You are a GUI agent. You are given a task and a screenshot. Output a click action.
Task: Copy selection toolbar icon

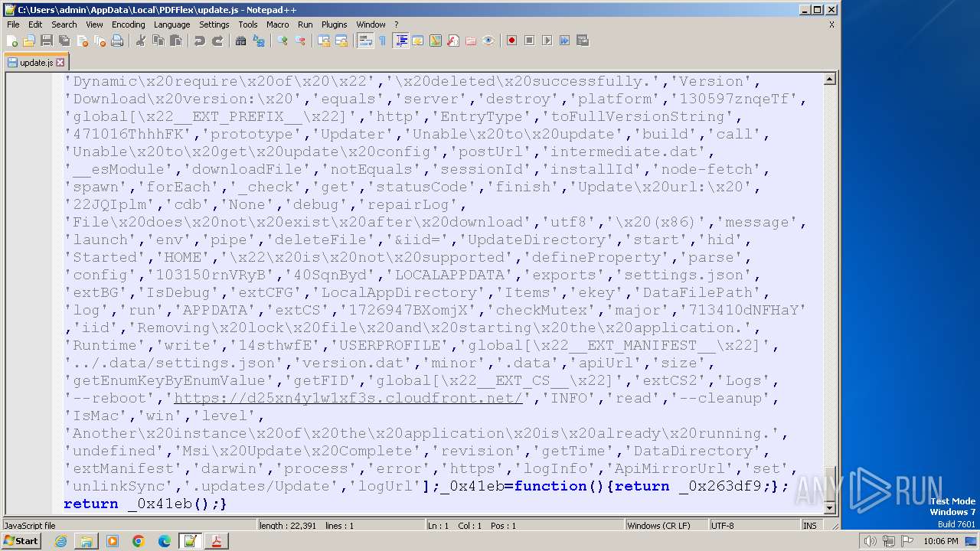(158, 41)
